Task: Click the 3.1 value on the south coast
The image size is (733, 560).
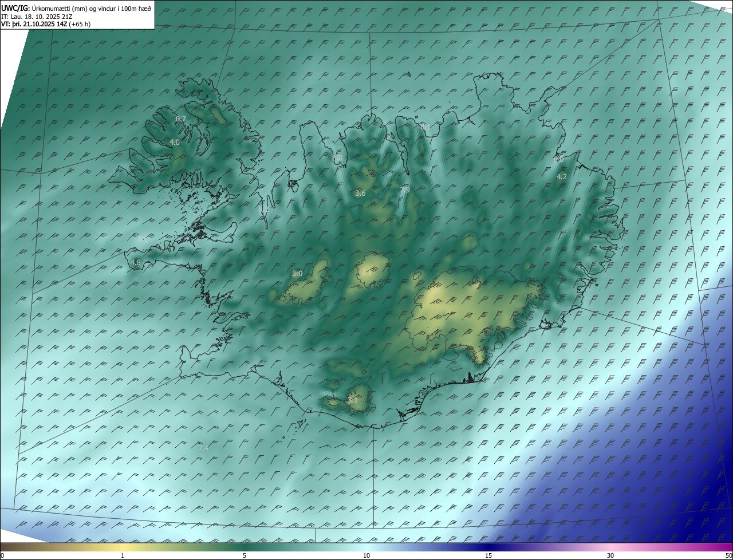Action: click(x=353, y=400)
